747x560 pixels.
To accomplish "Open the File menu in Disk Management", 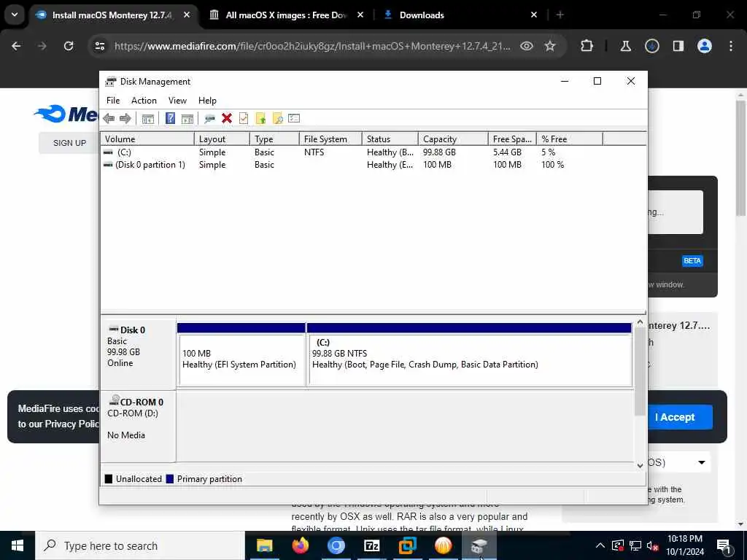I will pyautogui.click(x=113, y=101).
